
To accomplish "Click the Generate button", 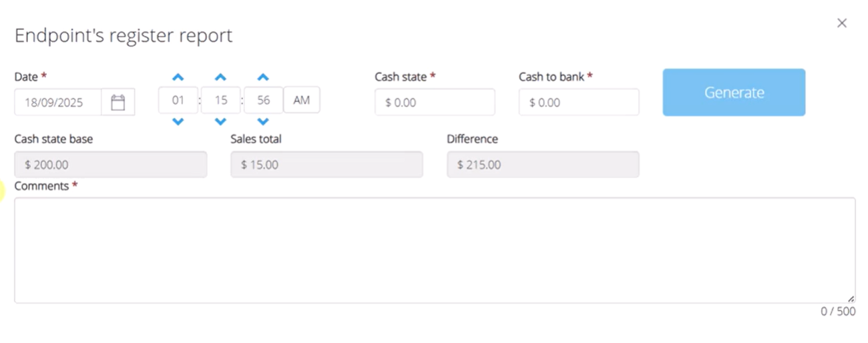I will click(x=734, y=92).
